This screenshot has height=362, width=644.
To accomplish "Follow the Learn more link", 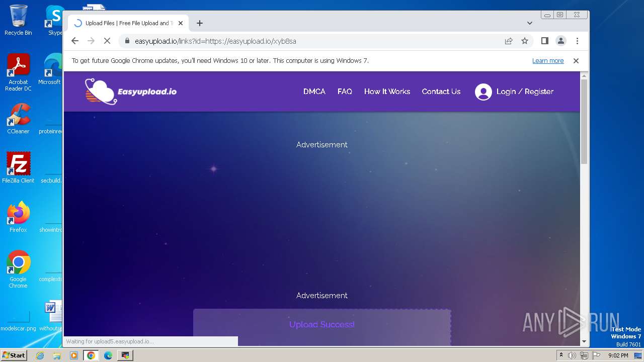I will pos(548,61).
